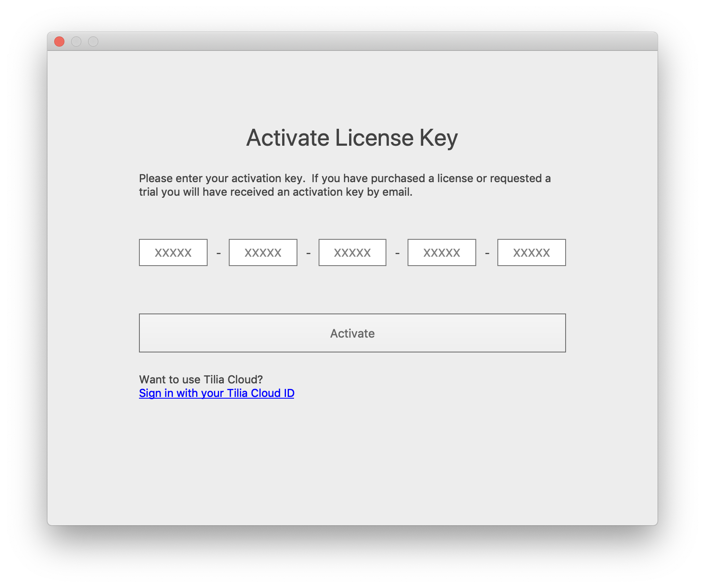Viewport: 705px width, 588px height.
Task: Click the 'Activate License Key' heading
Action: click(352, 138)
